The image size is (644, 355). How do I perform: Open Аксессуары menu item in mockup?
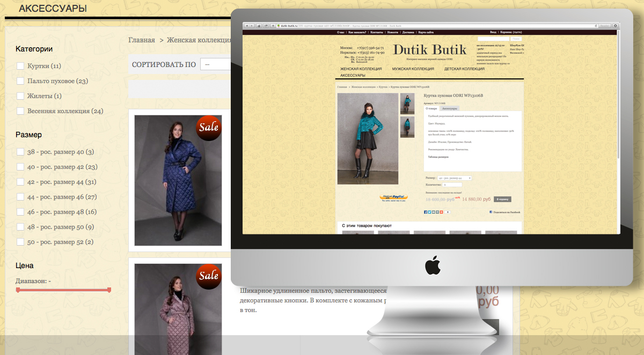pyautogui.click(x=353, y=76)
